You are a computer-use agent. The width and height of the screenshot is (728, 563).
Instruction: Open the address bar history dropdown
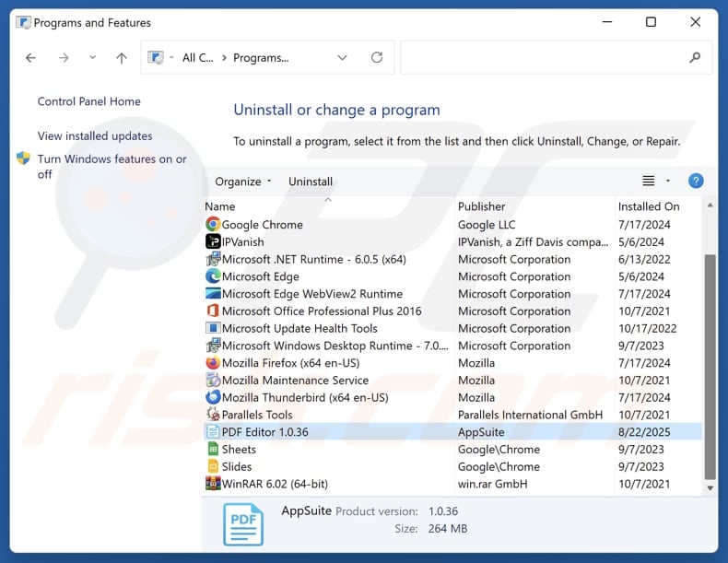(x=342, y=57)
